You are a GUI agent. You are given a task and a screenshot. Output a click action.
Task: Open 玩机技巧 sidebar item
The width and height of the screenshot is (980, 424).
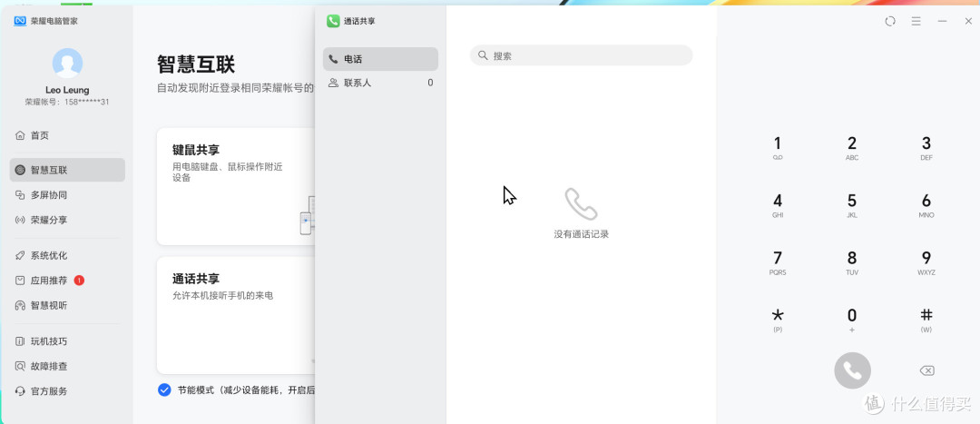[x=67, y=340]
